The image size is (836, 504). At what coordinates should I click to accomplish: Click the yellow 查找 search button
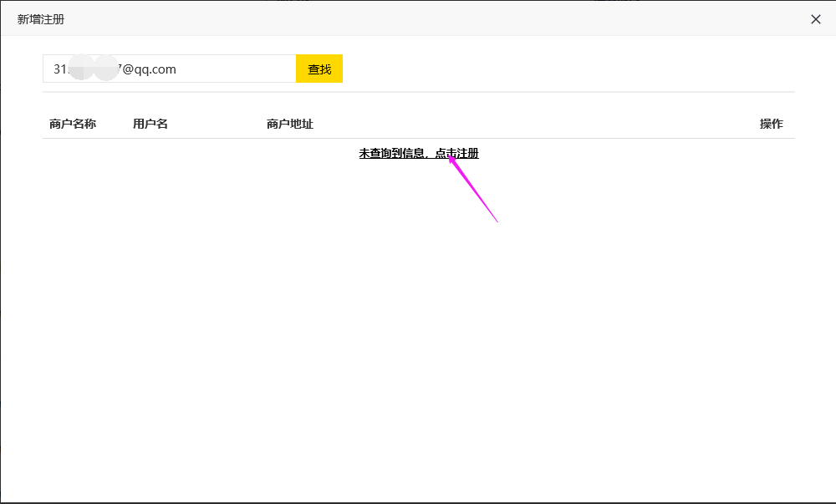click(319, 69)
